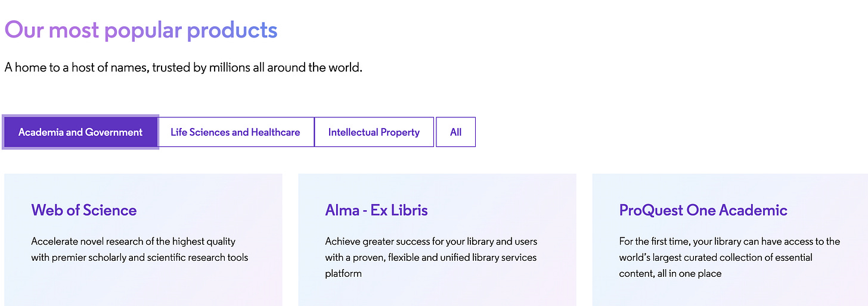Click the 'Our most popular products' heading

point(141,30)
